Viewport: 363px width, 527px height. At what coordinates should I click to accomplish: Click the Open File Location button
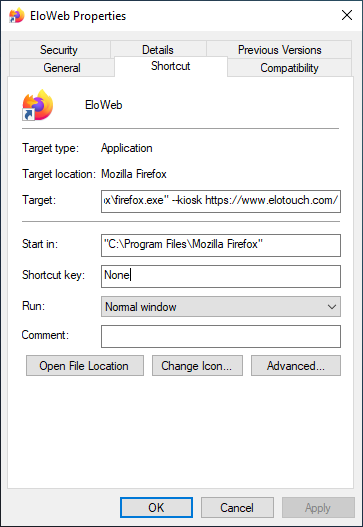point(85,365)
